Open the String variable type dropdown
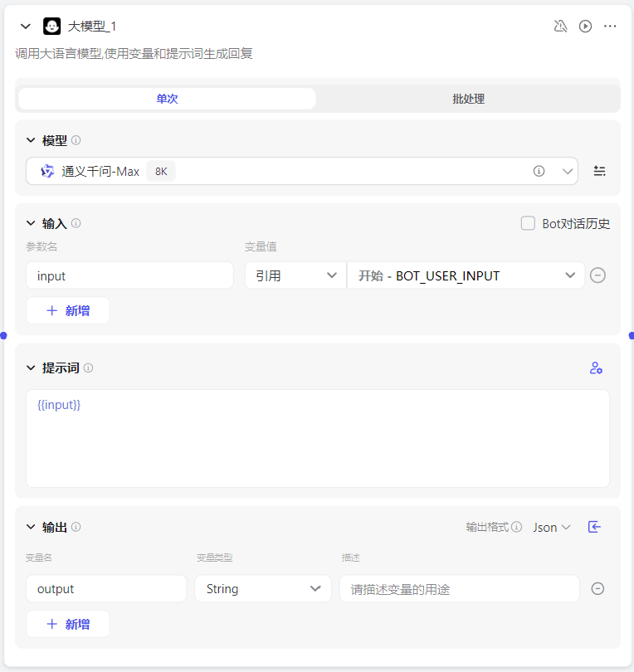This screenshot has height=672, width=634. coord(263,588)
